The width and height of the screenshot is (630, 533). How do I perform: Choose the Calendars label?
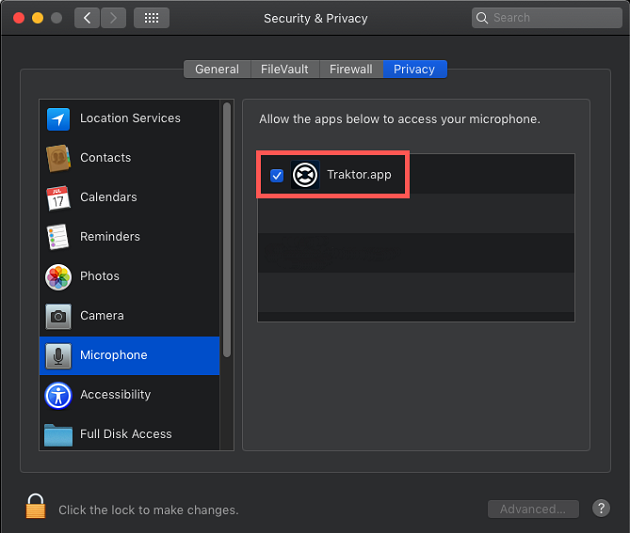tap(108, 197)
